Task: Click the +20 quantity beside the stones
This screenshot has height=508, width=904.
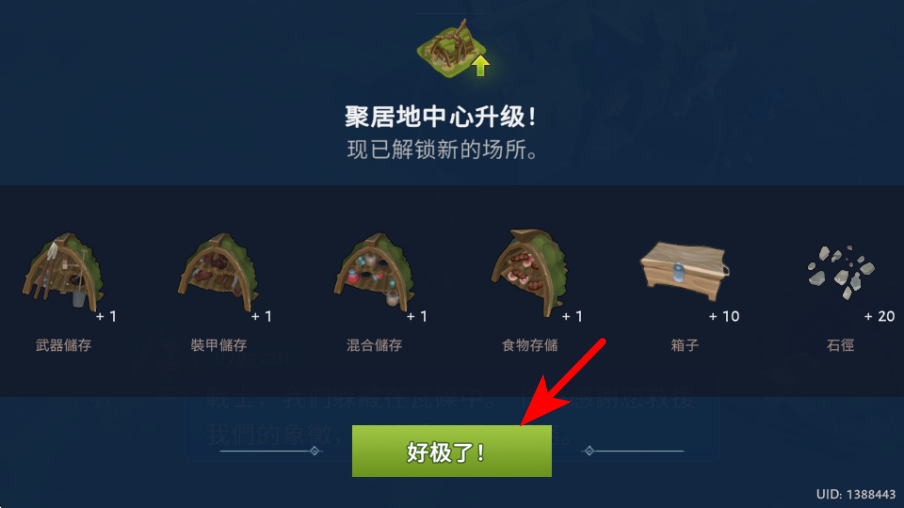Action: click(879, 317)
